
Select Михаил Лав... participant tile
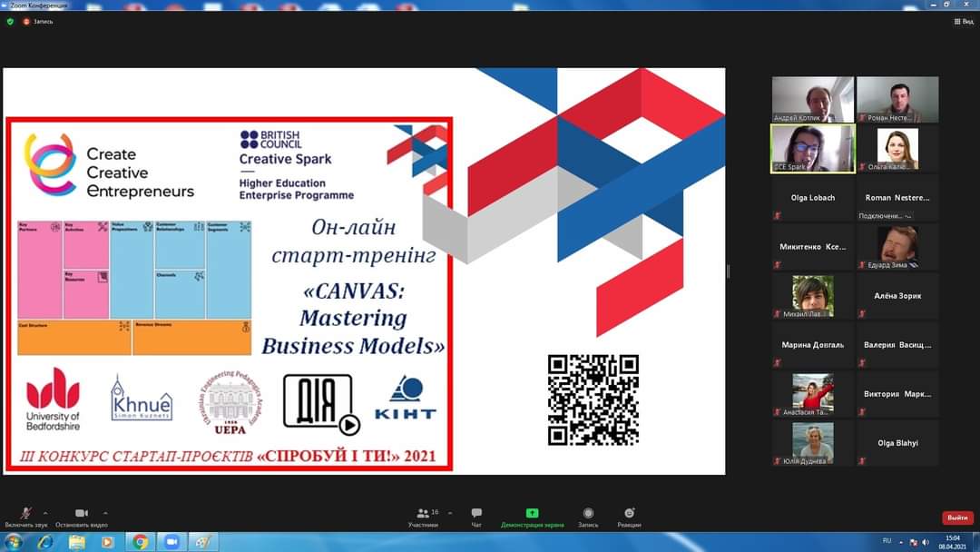click(812, 296)
